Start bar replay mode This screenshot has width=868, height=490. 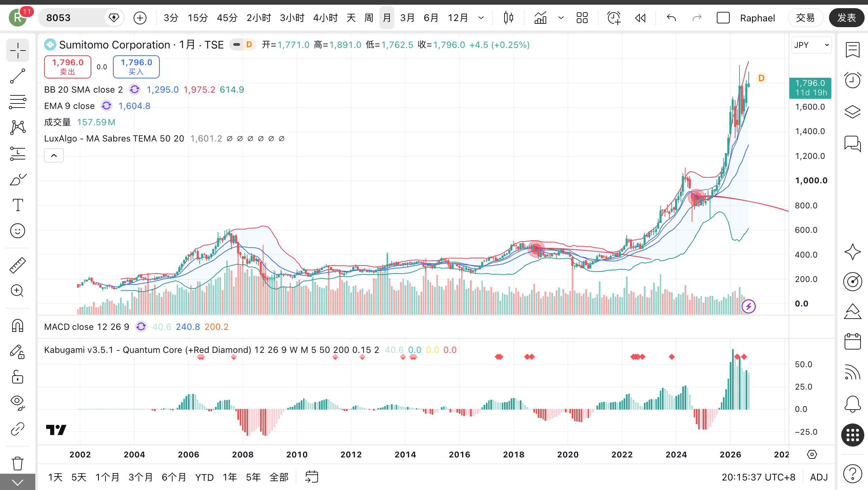tap(640, 18)
